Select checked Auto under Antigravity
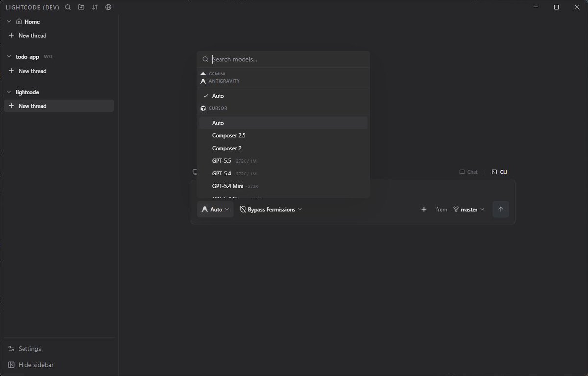Screen dimensions: 588x376 click(x=283, y=96)
